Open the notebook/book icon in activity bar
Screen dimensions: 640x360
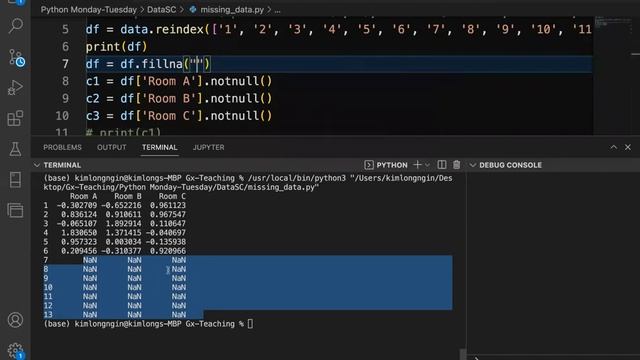16,180
